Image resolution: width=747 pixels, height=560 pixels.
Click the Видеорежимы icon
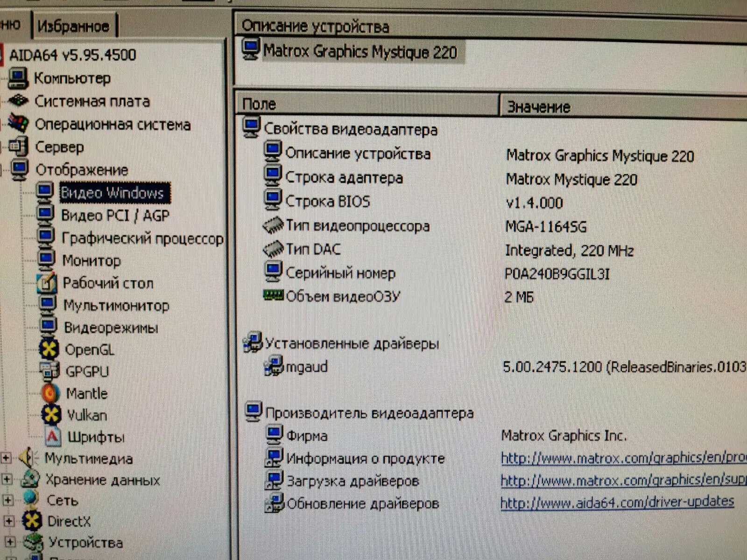(48, 326)
